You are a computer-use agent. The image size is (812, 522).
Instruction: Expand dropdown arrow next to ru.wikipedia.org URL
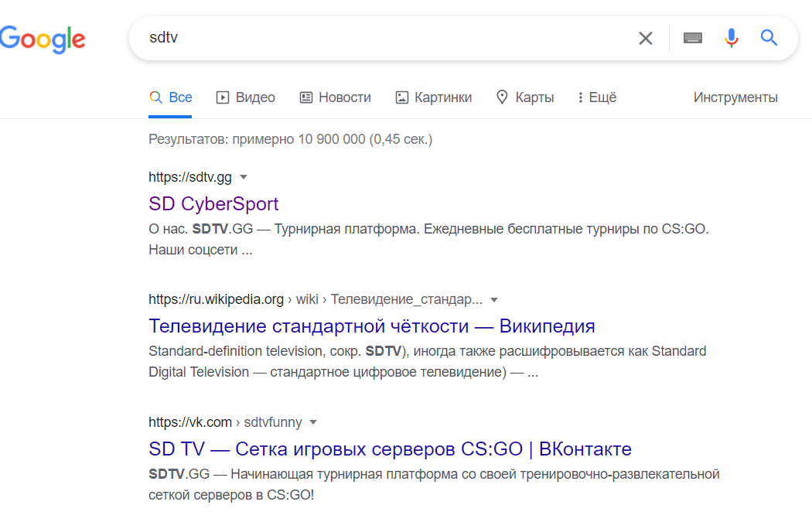coord(494,300)
